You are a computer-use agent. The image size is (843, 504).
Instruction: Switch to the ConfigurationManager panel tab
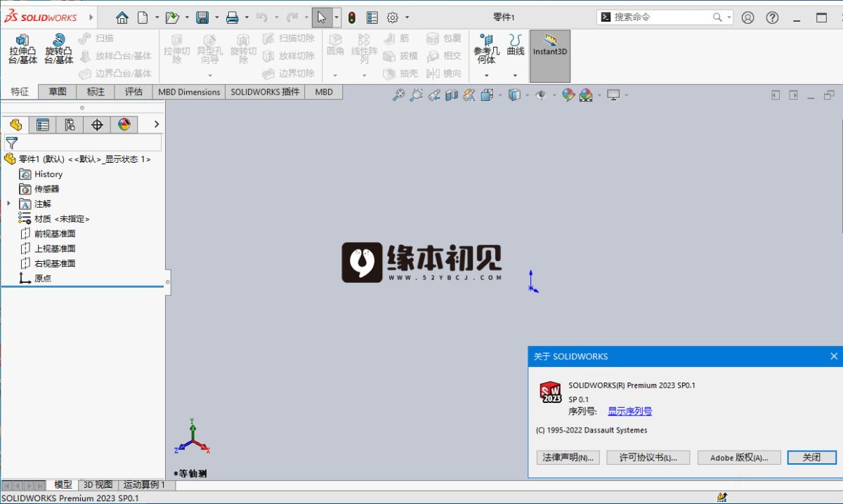[70, 125]
